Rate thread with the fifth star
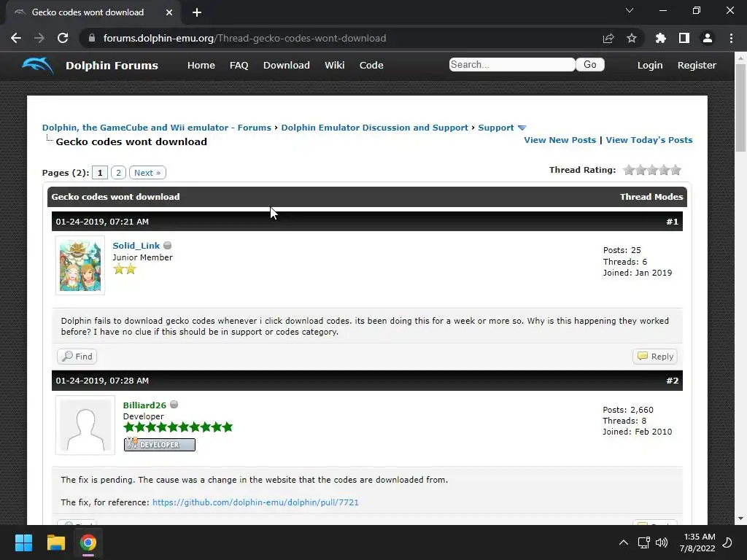Image resolution: width=747 pixels, height=560 pixels. [x=676, y=170]
